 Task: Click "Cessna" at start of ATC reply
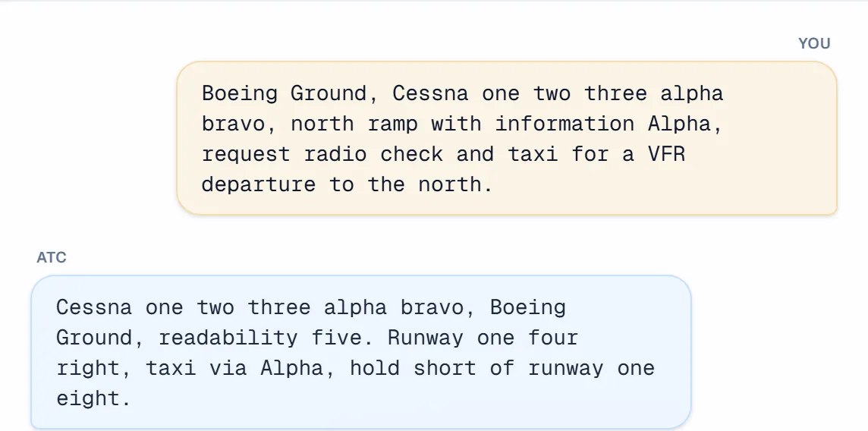click(x=94, y=307)
